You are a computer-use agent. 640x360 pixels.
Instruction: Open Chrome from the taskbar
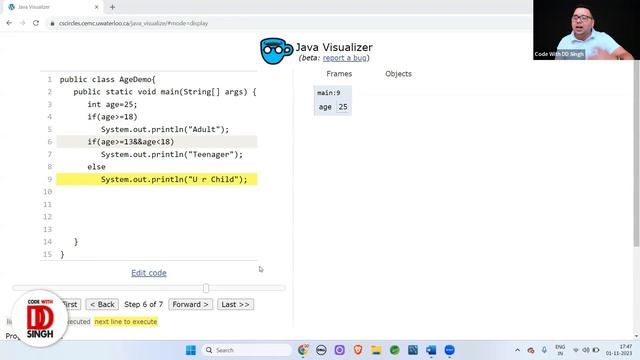(303, 350)
